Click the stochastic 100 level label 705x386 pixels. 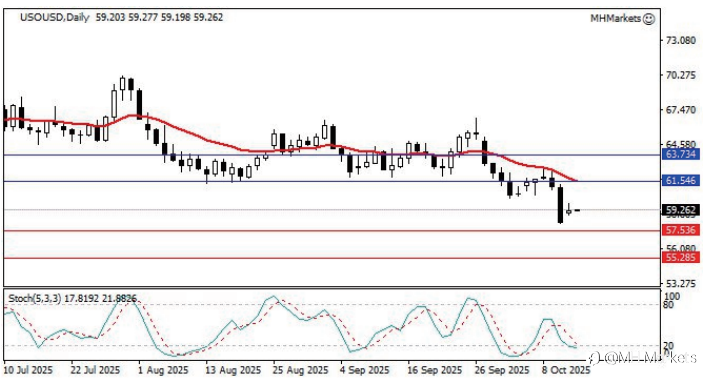[x=672, y=297]
